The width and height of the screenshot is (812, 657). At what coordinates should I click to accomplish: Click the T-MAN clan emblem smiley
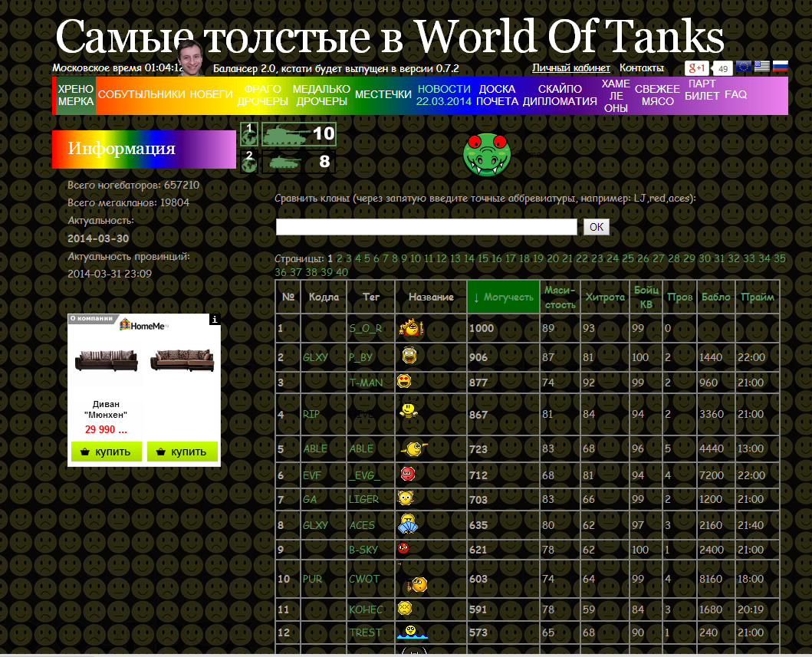coord(404,382)
